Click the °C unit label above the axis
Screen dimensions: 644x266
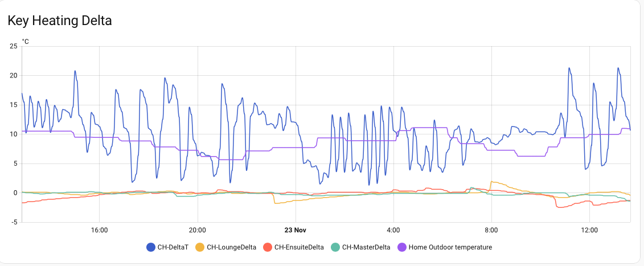[x=25, y=41]
